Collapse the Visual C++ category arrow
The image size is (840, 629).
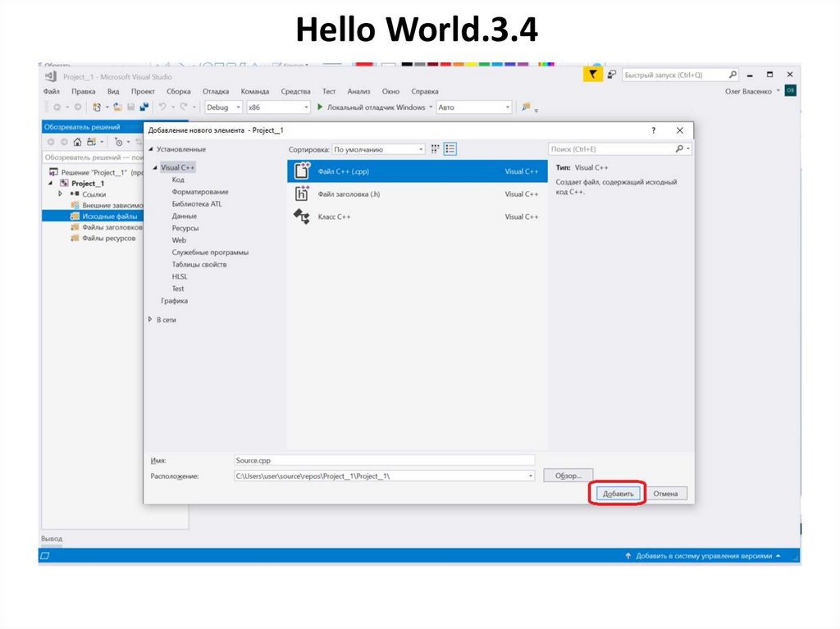pyautogui.click(x=155, y=167)
